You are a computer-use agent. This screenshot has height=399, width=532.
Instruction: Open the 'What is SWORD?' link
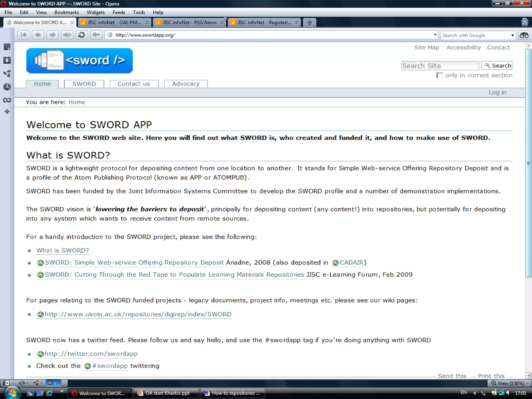(62, 250)
